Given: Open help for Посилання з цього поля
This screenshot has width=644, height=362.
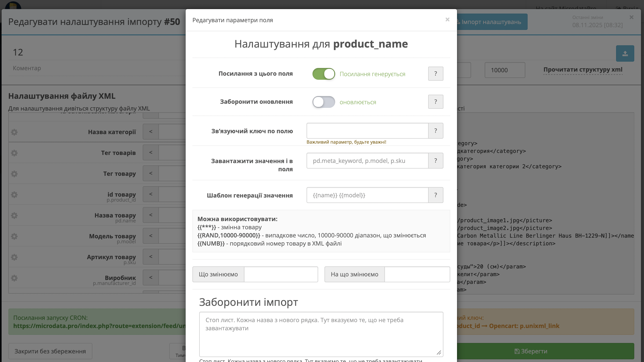Looking at the screenshot, I should pyautogui.click(x=435, y=74).
